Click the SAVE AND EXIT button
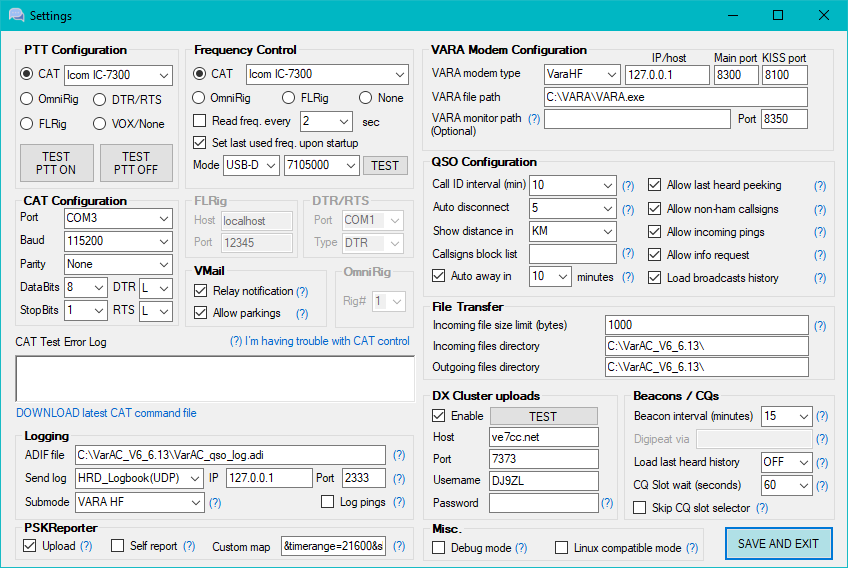This screenshot has height=568, width=848. pyautogui.click(x=778, y=544)
